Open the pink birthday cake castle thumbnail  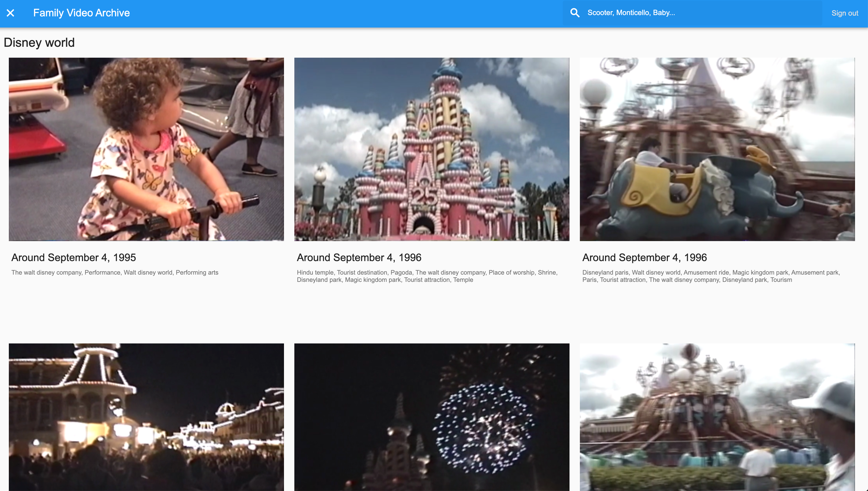click(x=432, y=149)
